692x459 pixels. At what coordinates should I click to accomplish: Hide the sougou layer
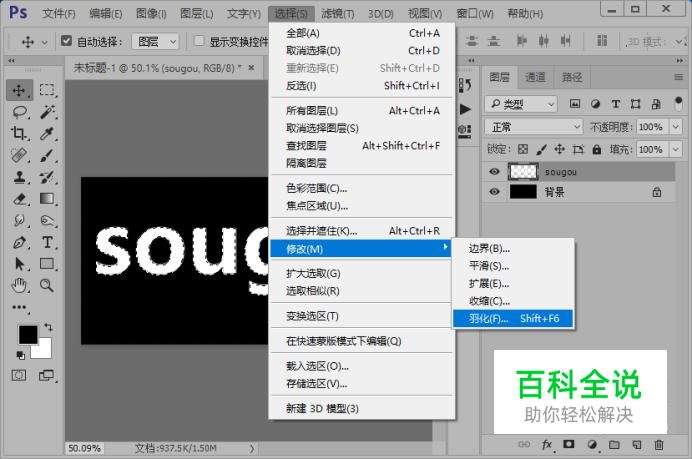(x=494, y=172)
